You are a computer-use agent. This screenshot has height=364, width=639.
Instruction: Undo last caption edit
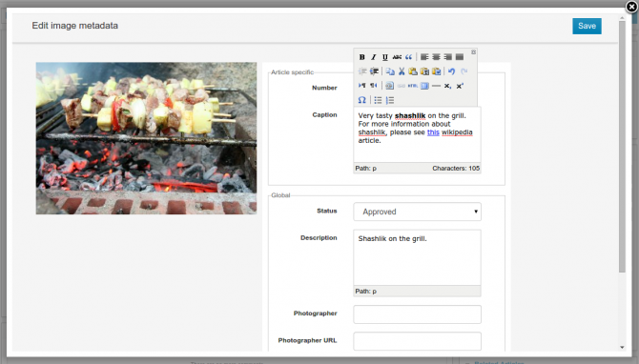tap(451, 71)
